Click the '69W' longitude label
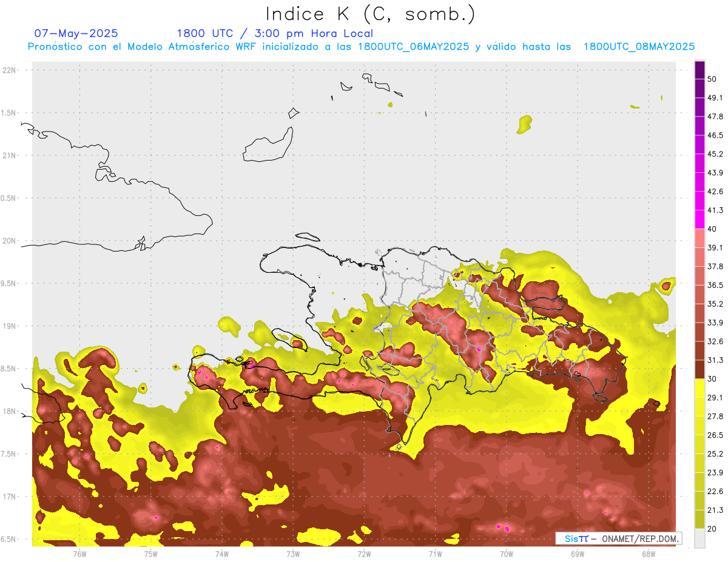Viewport: 728px width, 562px height. 577,554
